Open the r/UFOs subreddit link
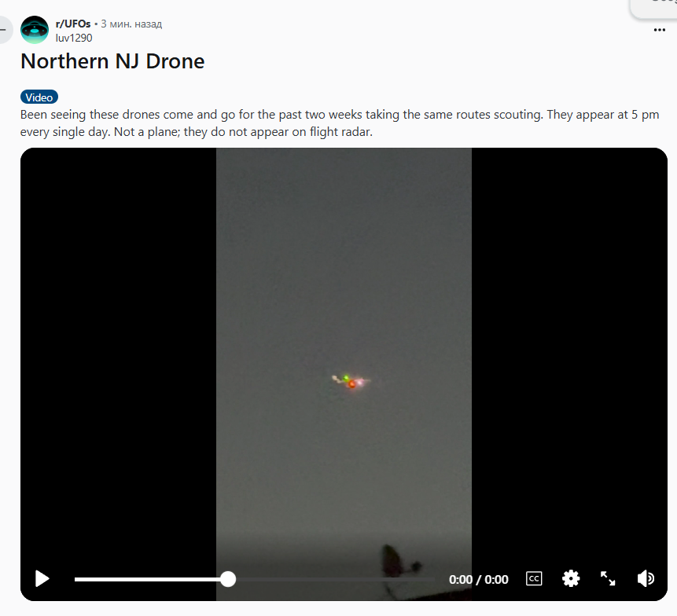677x616 pixels. pos(73,24)
